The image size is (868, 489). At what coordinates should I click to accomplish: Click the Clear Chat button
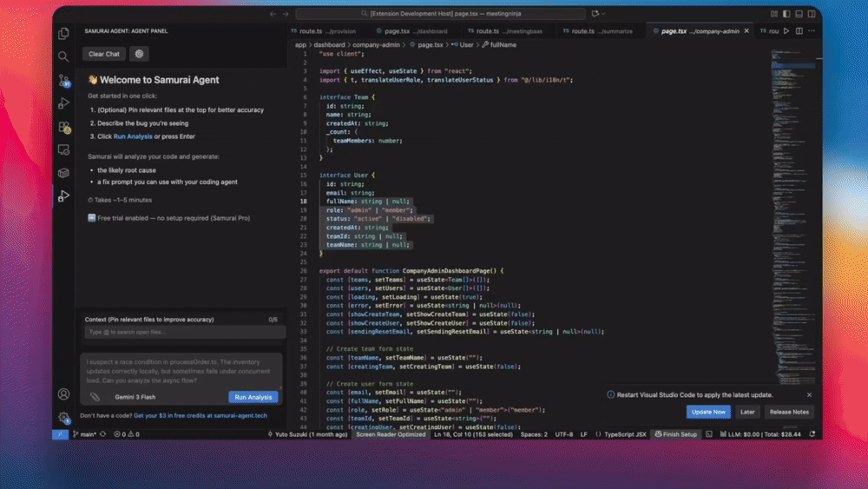[104, 54]
